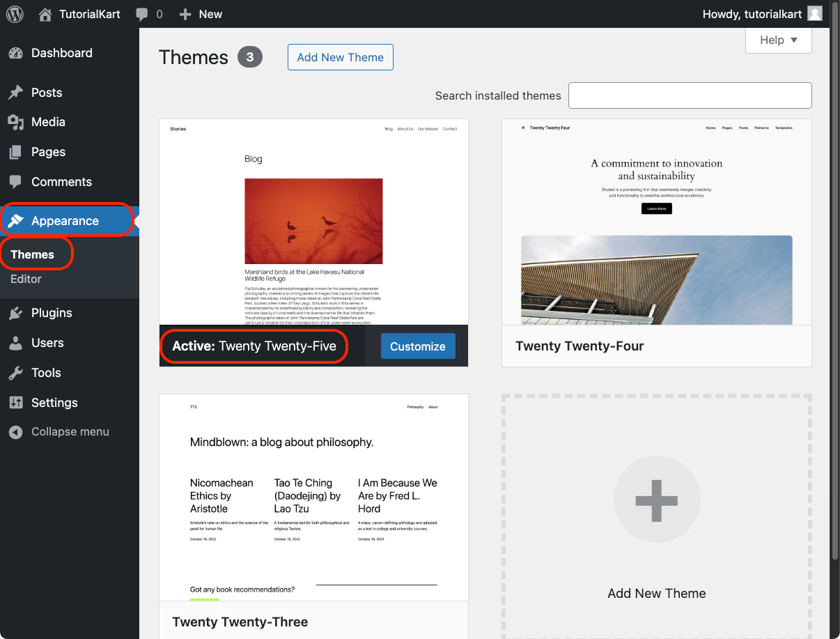Open the Plugins menu
The height and width of the screenshot is (639, 840).
click(x=70, y=313)
